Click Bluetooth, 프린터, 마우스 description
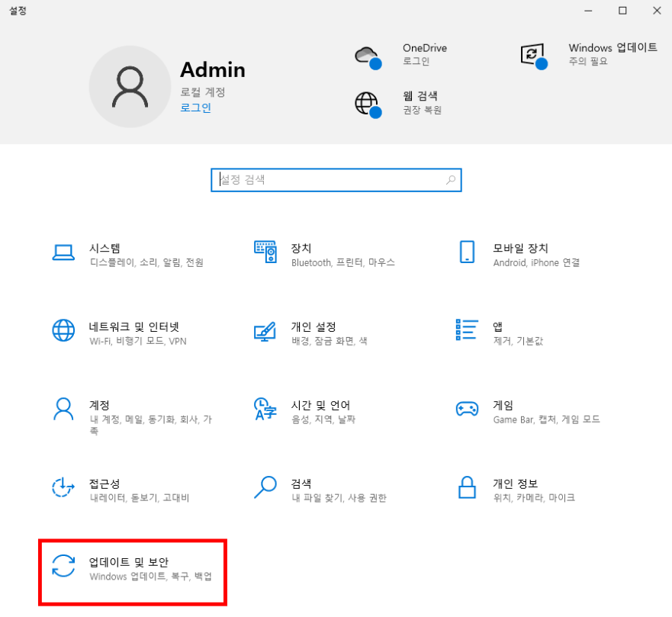The height and width of the screenshot is (617, 672). click(x=343, y=262)
